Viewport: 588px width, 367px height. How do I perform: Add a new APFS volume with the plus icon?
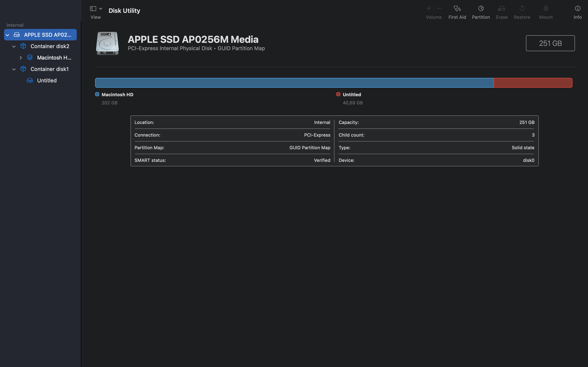pos(428,8)
